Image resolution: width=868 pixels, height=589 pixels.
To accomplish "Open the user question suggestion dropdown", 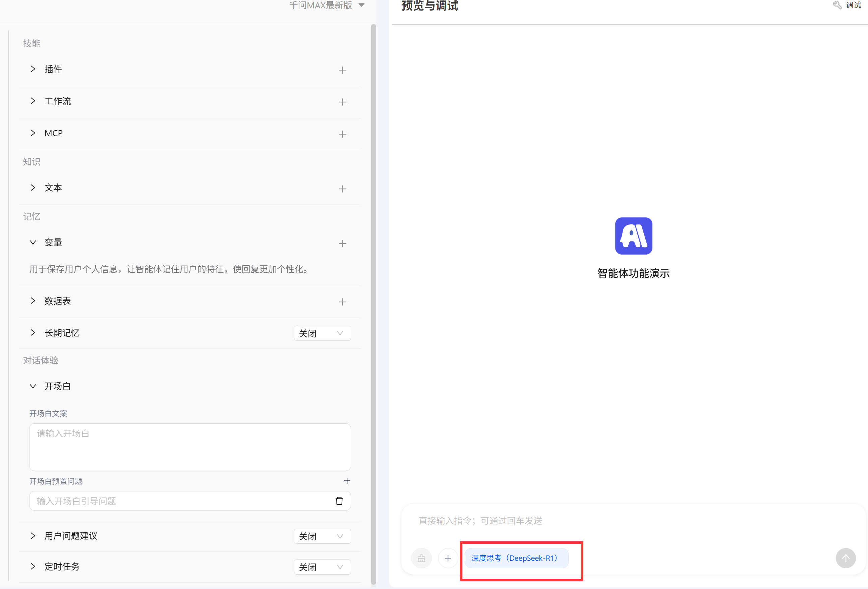I will tap(322, 536).
